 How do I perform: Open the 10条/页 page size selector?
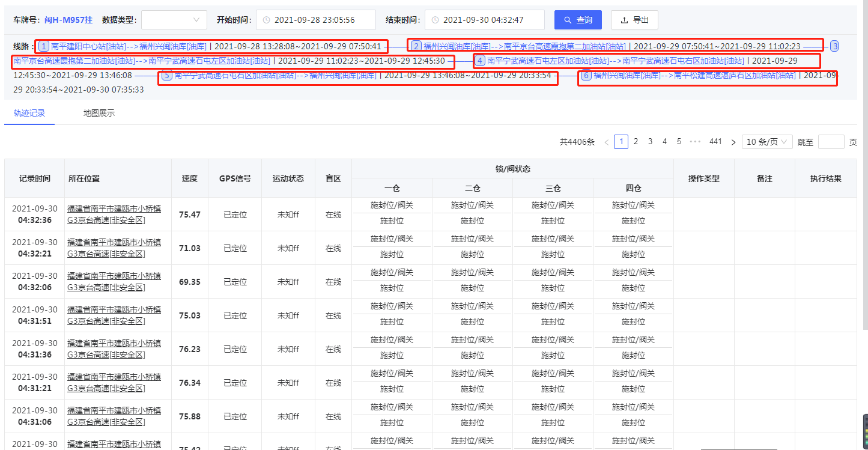coord(767,141)
